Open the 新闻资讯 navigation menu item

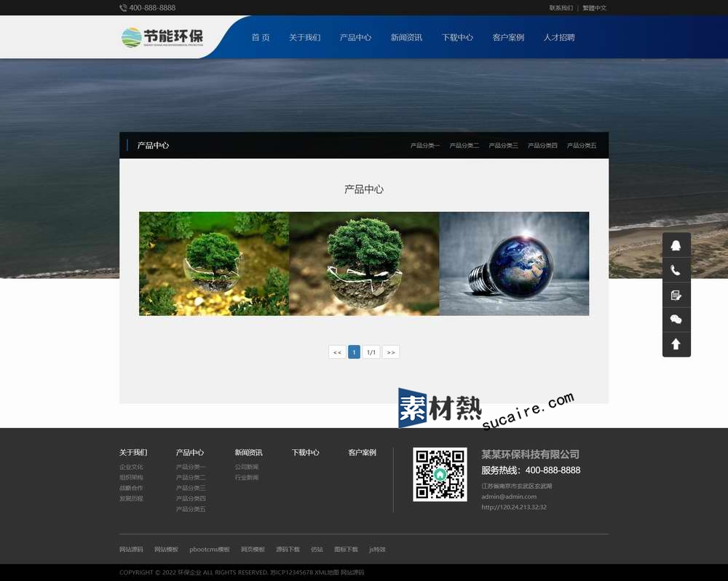[406, 37]
